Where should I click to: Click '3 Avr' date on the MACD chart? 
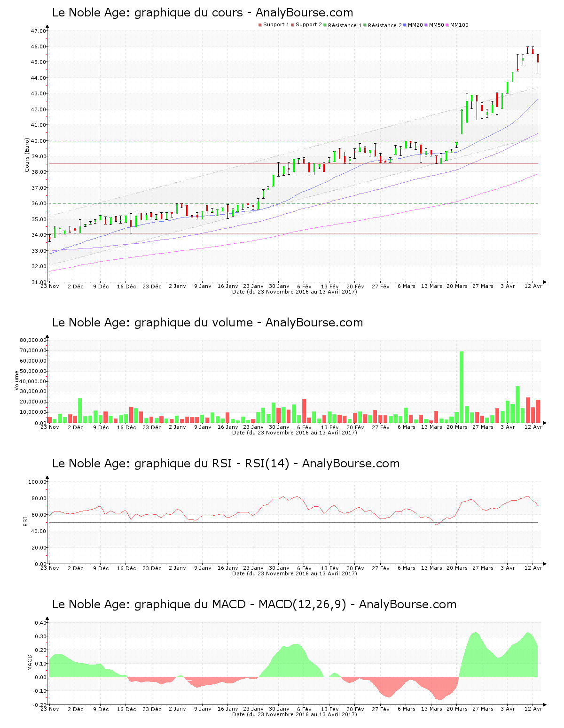(x=508, y=709)
